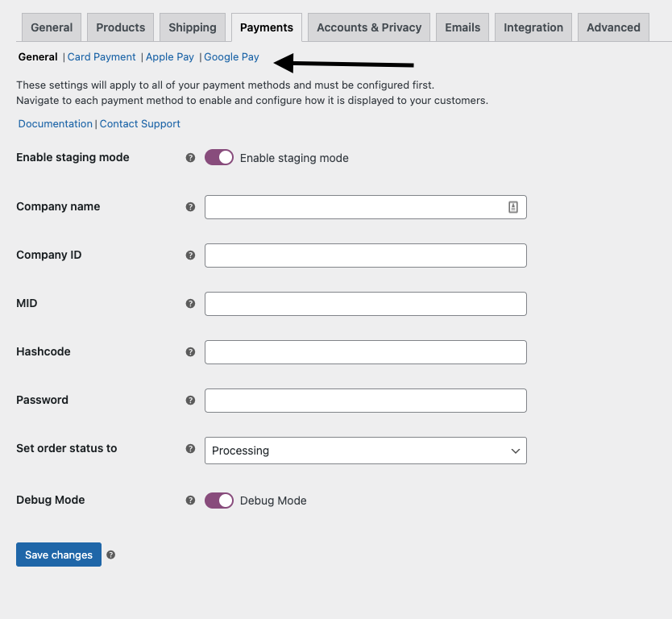Click help icon beside Password label
This screenshot has height=619, width=672.
point(190,401)
